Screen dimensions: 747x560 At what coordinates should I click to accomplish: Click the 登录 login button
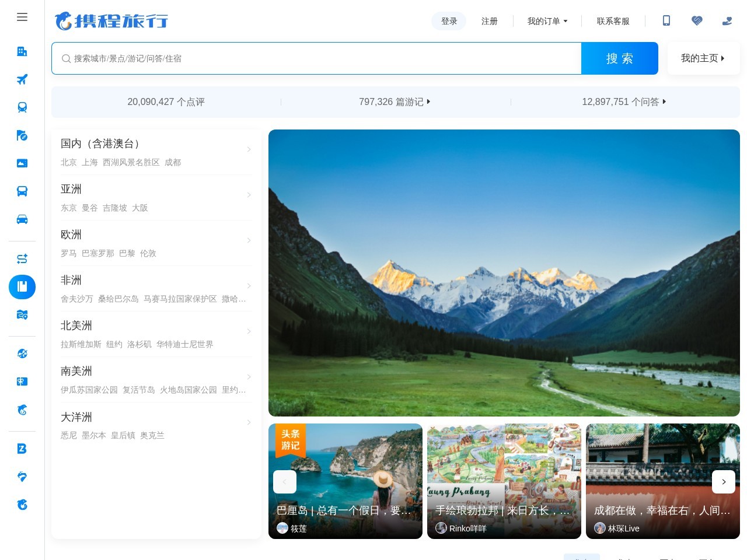click(x=449, y=21)
